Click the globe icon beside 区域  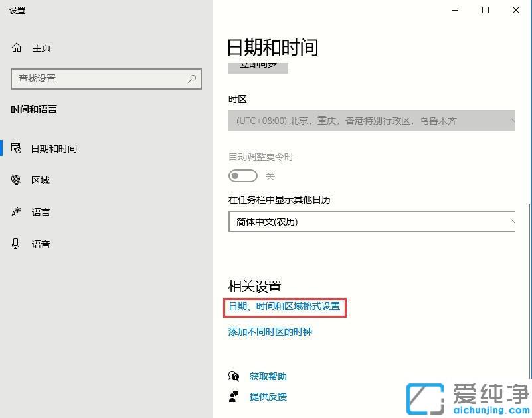[16, 180]
